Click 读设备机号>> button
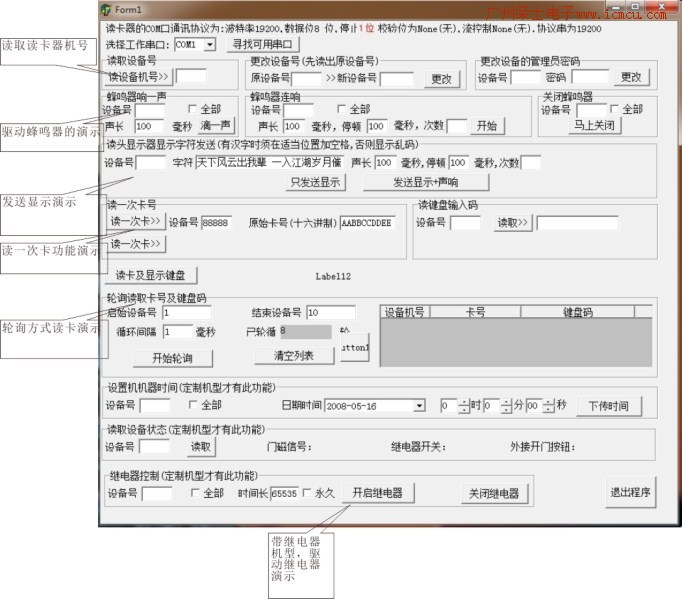The width and height of the screenshot is (682, 599). pos(139,76)
